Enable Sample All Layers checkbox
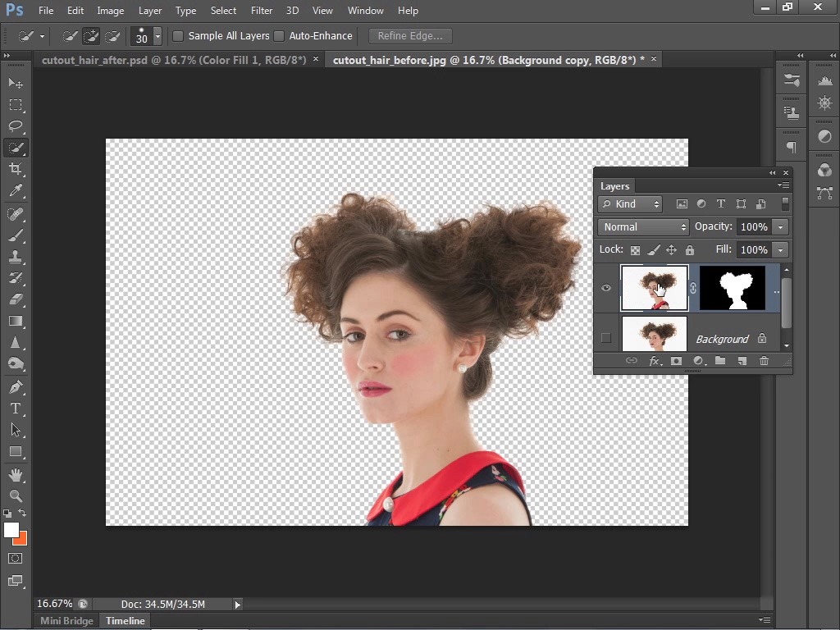This screenshot has height=630, width=840. [178, 36]
